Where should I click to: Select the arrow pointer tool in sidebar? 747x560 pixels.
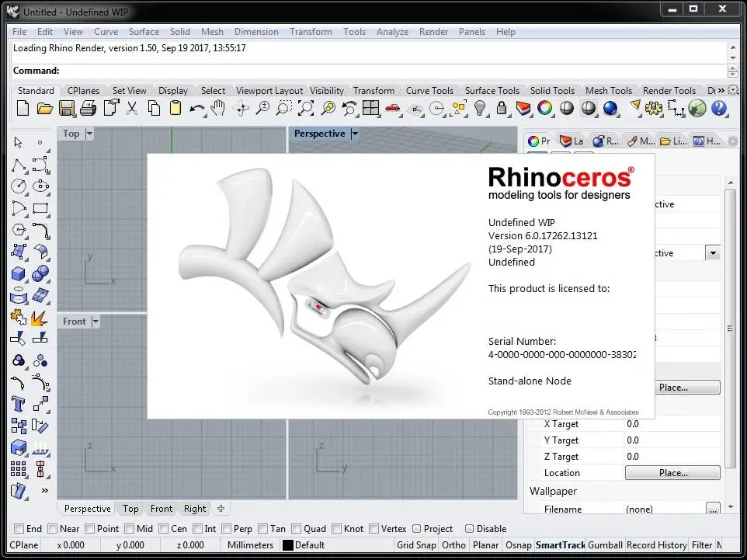pyautogui.click(x=18, y=142)
